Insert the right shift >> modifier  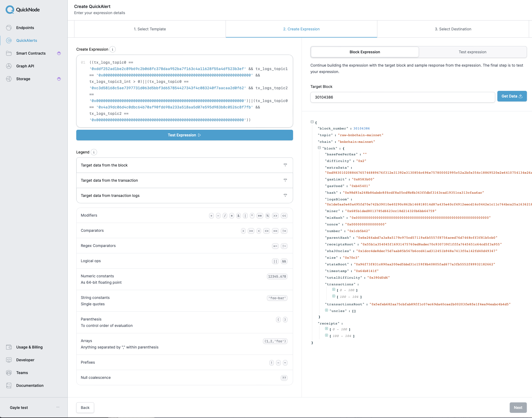(275, 216)
